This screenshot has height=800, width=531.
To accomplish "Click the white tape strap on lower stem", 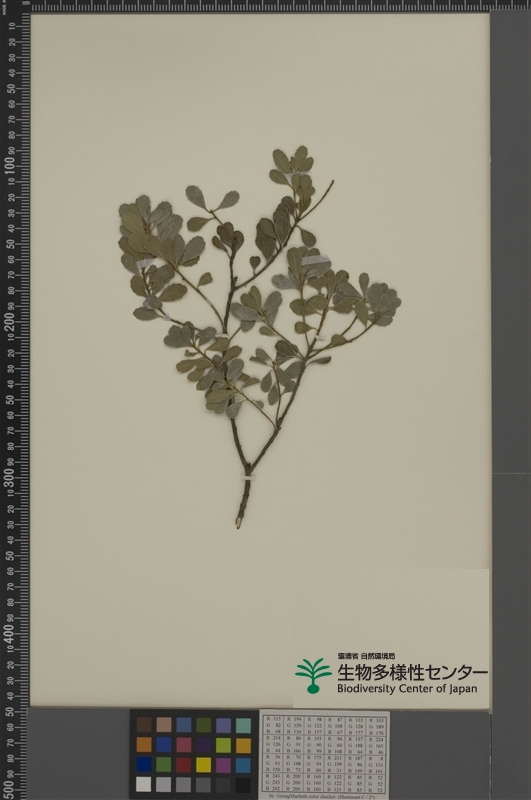I will (x=247, y=477).
